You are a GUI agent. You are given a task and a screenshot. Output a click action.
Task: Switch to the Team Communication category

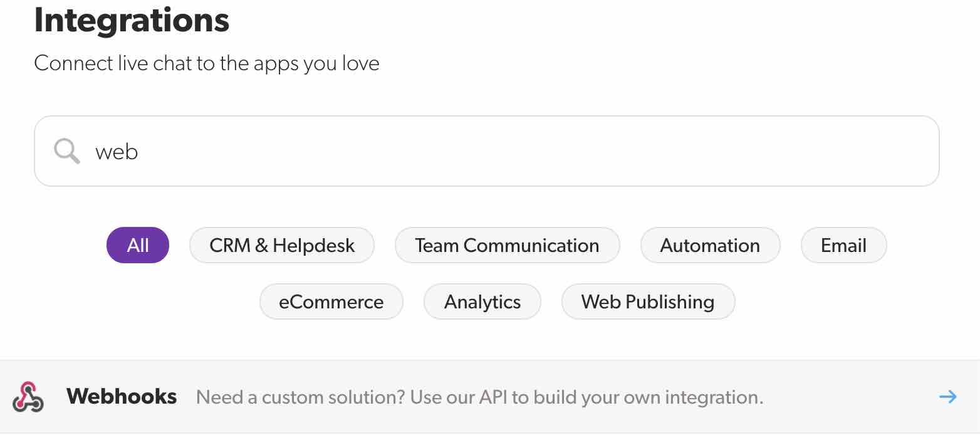pyautogui.click(x=507, y=245)
